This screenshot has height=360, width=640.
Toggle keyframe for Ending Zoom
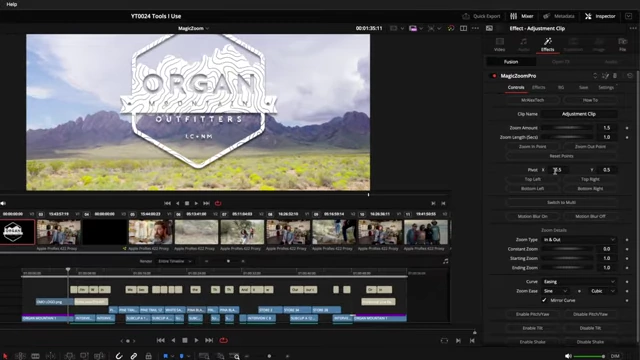[627, 268]
